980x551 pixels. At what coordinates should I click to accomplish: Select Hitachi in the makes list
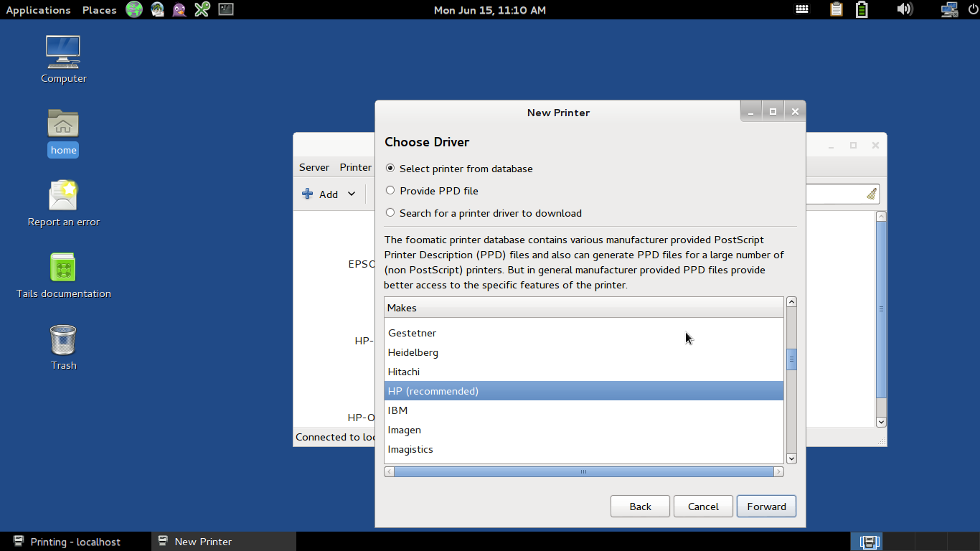point(583,372)
